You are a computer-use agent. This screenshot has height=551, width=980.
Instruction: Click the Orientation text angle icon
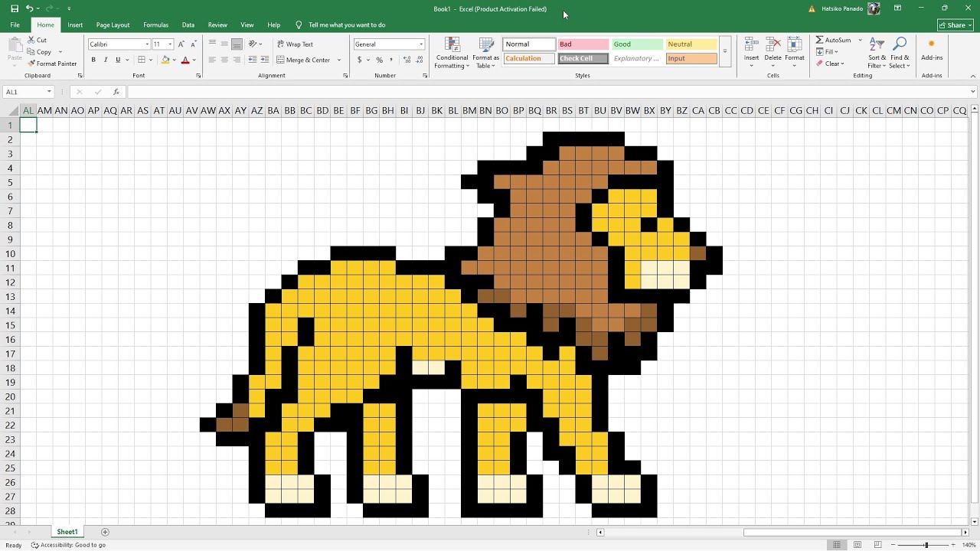(x=253, y=44)
